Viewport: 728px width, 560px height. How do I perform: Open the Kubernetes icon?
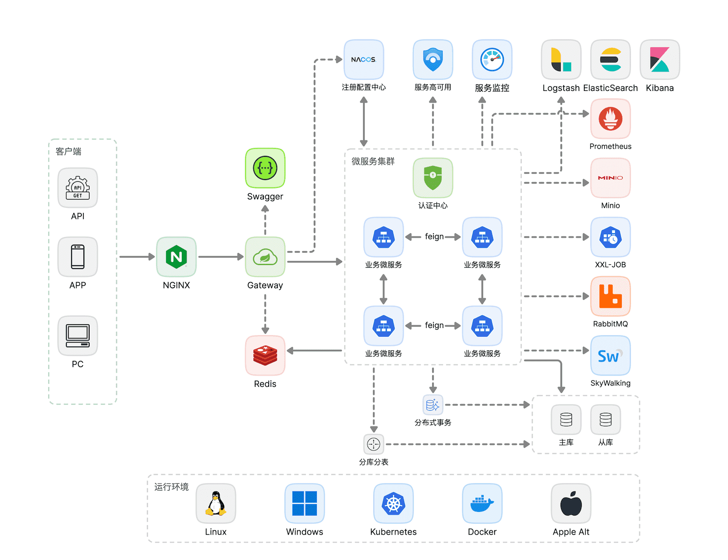pyautogui.click(x=393, y=503)
